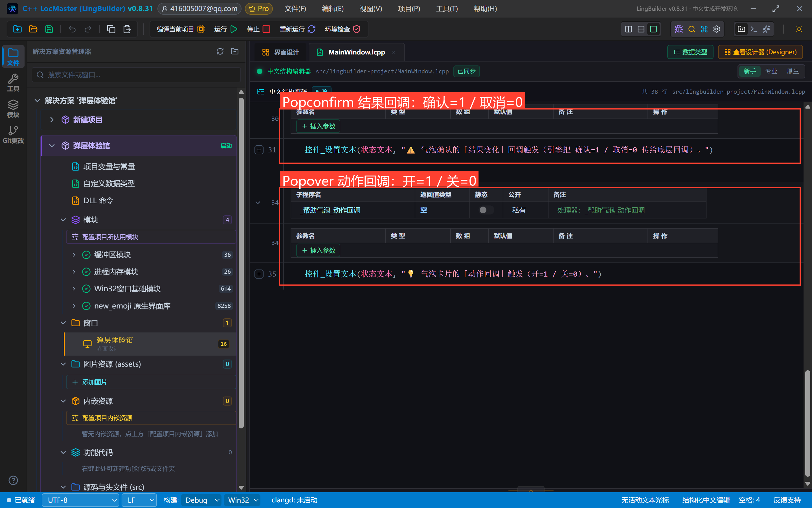Refresh the solution explorer
Image resolution: width=812 pixels, height=508 pixels.
pos(220,51)
